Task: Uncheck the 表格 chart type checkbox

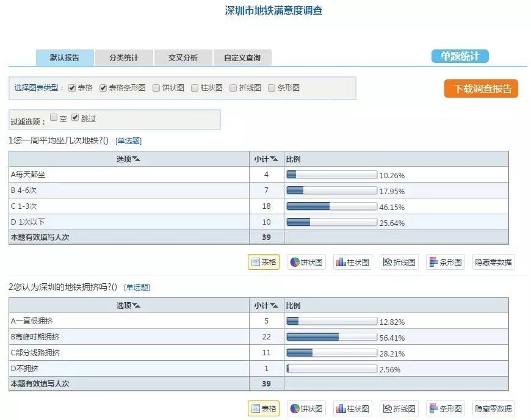Action: tap(72, 88)
